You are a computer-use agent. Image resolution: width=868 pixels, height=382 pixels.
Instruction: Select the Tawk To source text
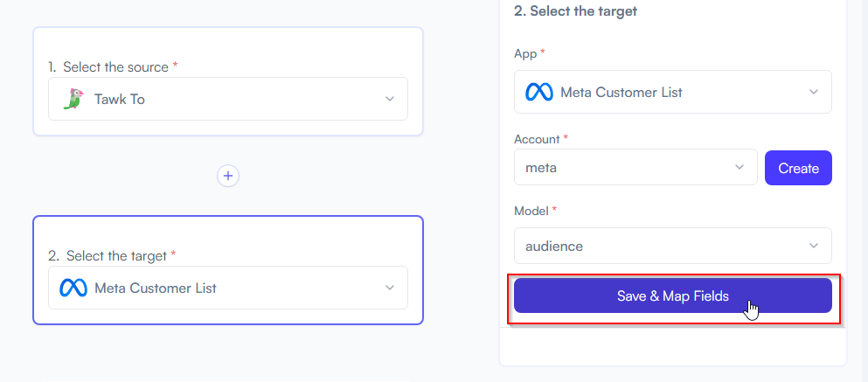tap(120, 99)
